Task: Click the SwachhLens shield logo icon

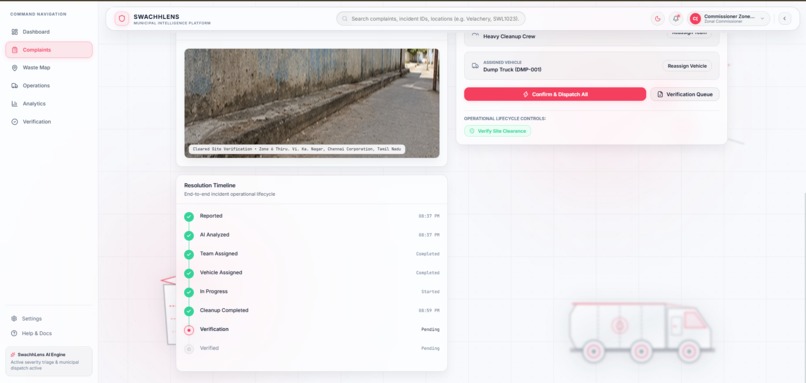Action: point(122,19)
